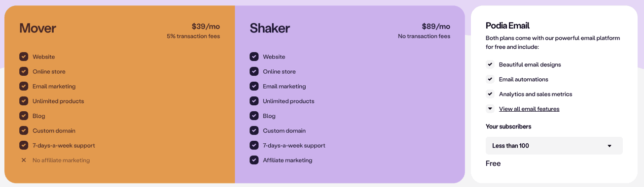Image resolution: width=644 pixels, height=187 pixels.
Task: Open the Your subscribers dropdown
Action: [554, 146]
